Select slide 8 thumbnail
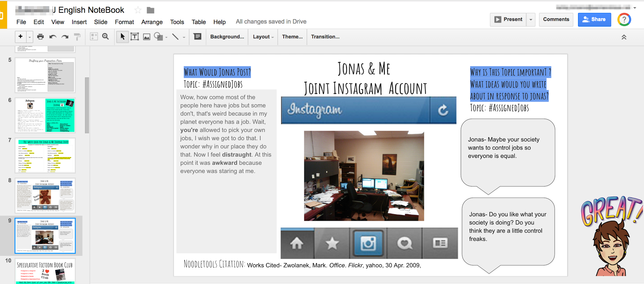The width and height of the screenshot is (644, 284). (x=45, y=196)
